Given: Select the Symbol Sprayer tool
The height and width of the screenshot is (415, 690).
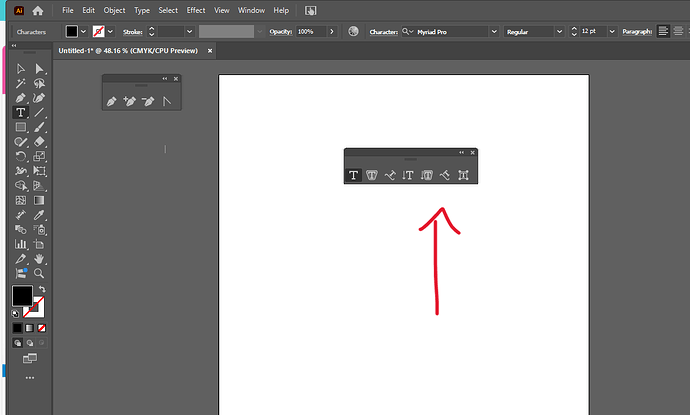Looking at the screenshot, I should (x=39, y=229).
